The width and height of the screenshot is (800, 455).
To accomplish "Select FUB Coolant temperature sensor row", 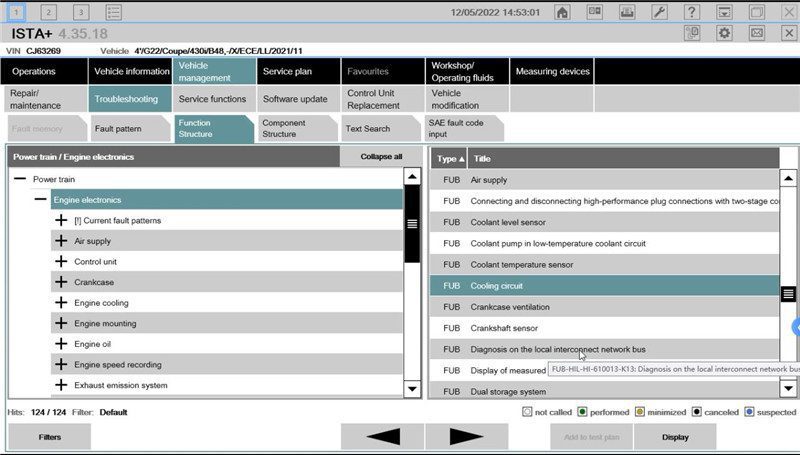I will click(605, 265).
